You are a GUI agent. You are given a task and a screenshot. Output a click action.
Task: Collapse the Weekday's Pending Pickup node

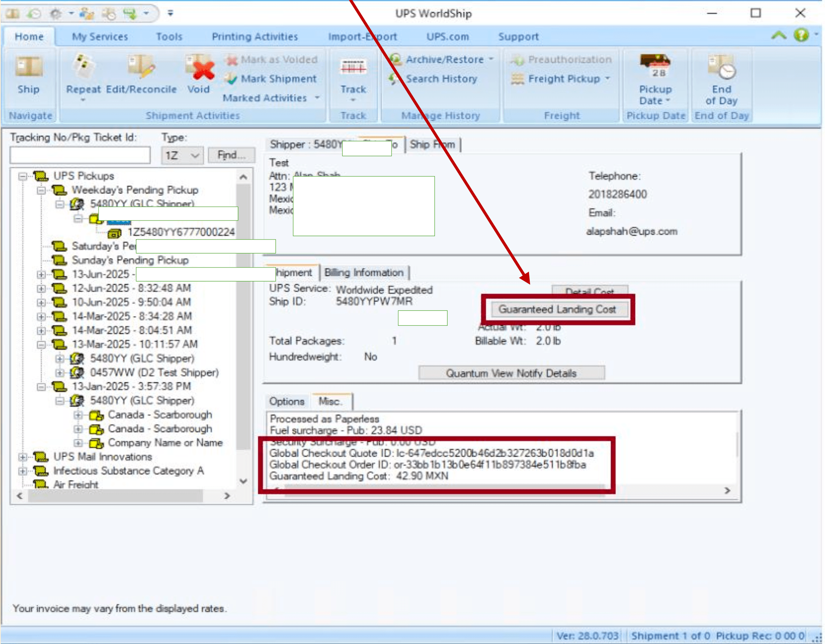click(x=41, y=191)
